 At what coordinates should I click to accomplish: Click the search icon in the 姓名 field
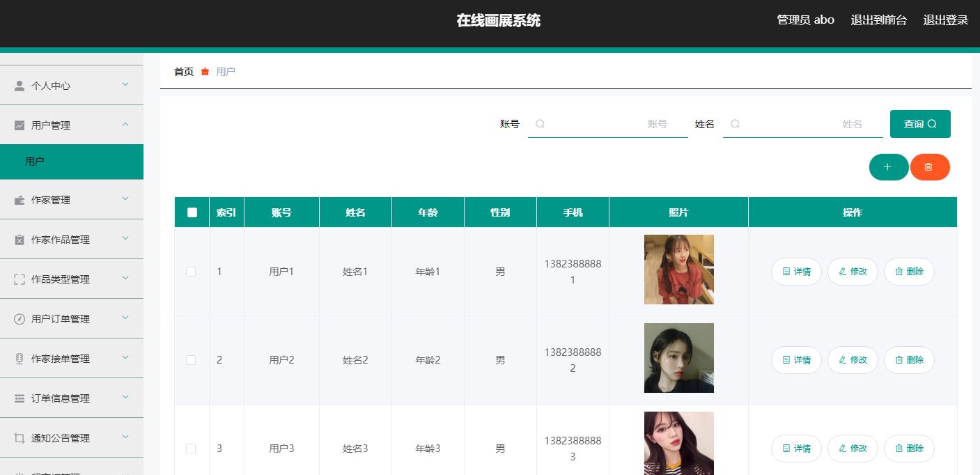(x=735, y=124)
